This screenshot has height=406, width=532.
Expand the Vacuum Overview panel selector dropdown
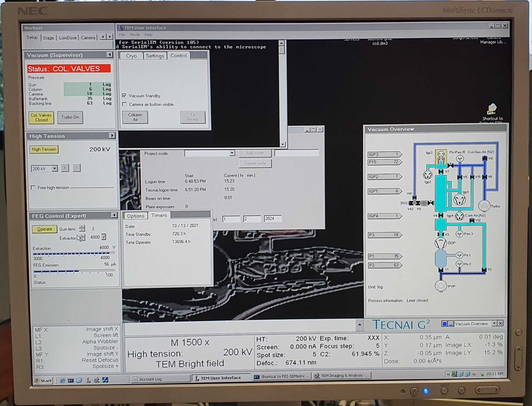[x=494, y=324]
